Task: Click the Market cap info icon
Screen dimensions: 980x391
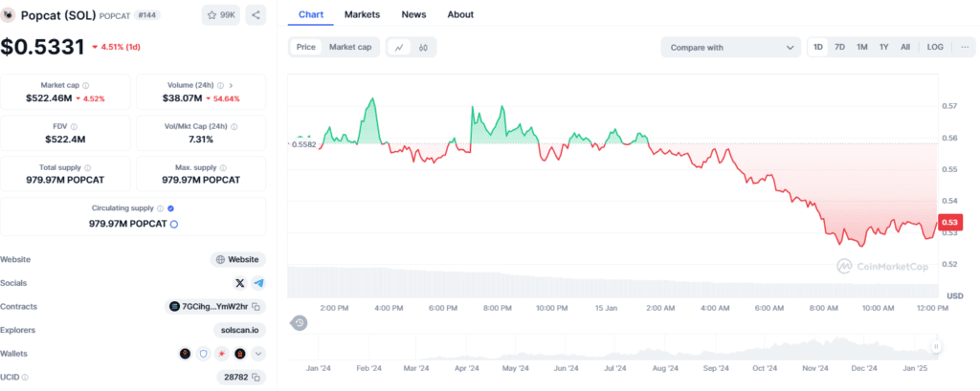Action: pyautogui.click(x=85, y=85)
